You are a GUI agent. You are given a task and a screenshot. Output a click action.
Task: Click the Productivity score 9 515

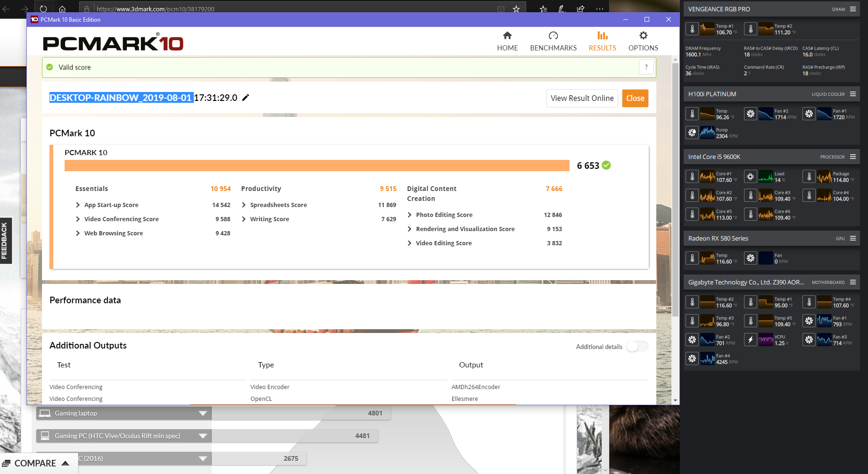(388, 189)
